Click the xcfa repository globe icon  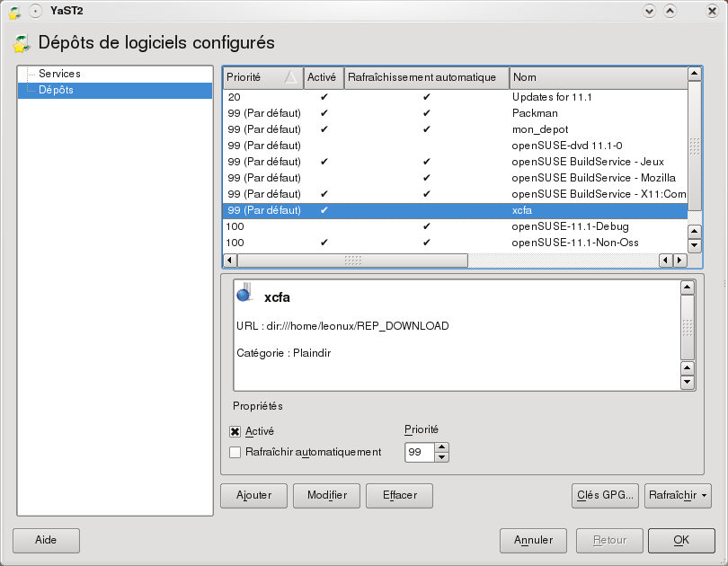point(244,292)
